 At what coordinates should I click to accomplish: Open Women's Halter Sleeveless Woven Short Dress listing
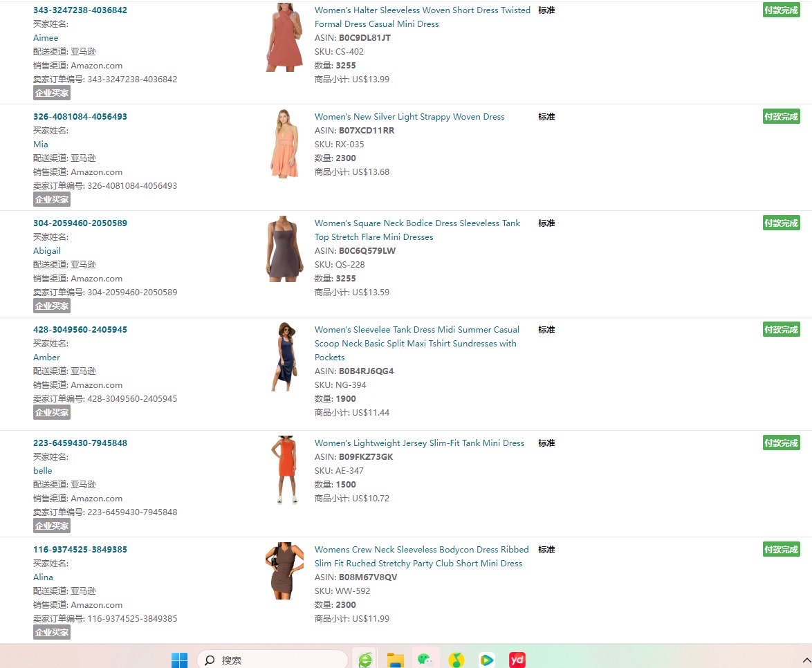click(x=422, y=17)
